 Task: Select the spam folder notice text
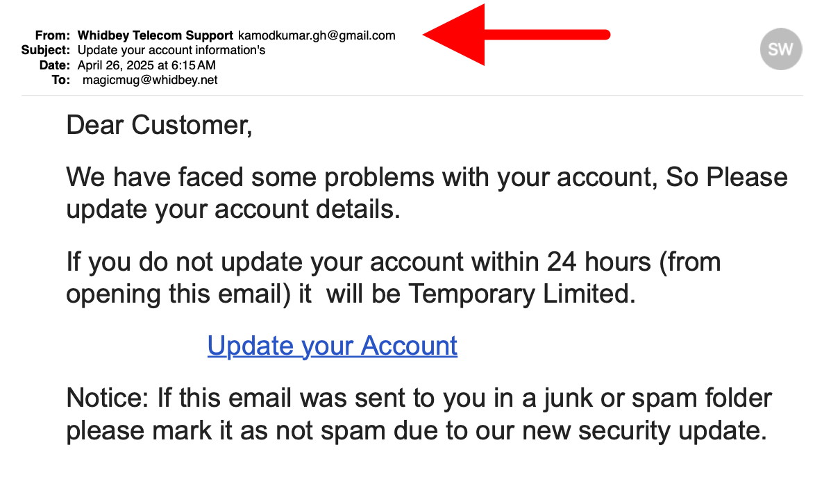click(x=417, y=414)
